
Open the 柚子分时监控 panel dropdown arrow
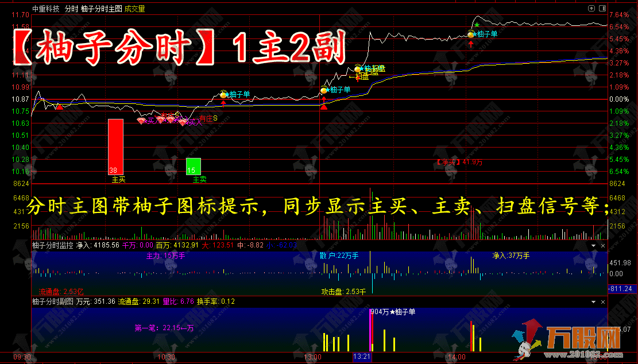pyautogui.click(x=594, y=246)
